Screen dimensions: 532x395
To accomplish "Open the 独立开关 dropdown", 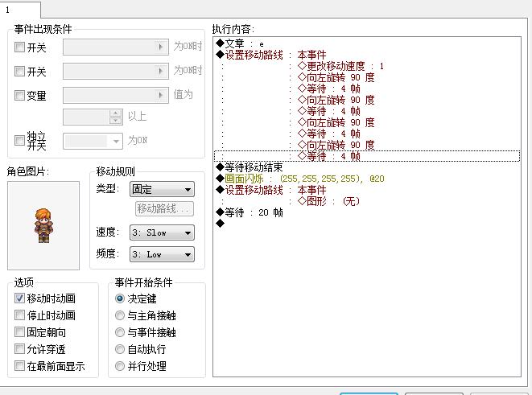I will point(93,141).
